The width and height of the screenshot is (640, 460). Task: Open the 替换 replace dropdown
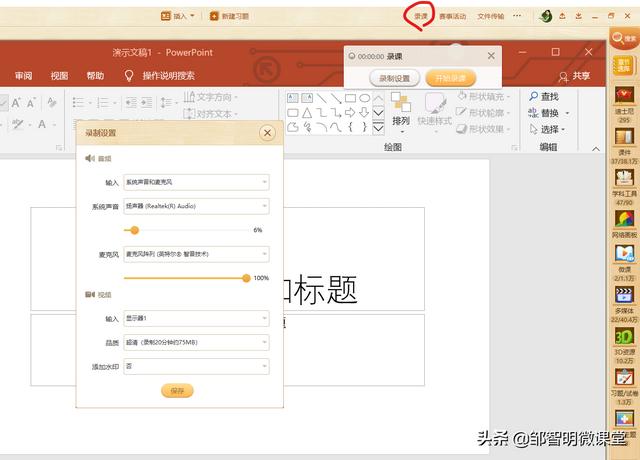[x=548, y=113]
